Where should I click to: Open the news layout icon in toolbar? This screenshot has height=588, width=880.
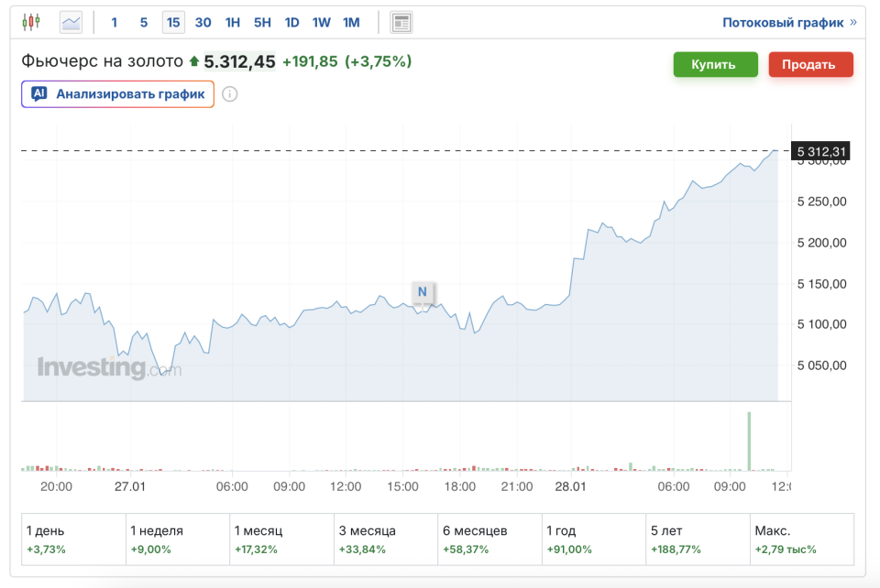click(x=401, y=22)
